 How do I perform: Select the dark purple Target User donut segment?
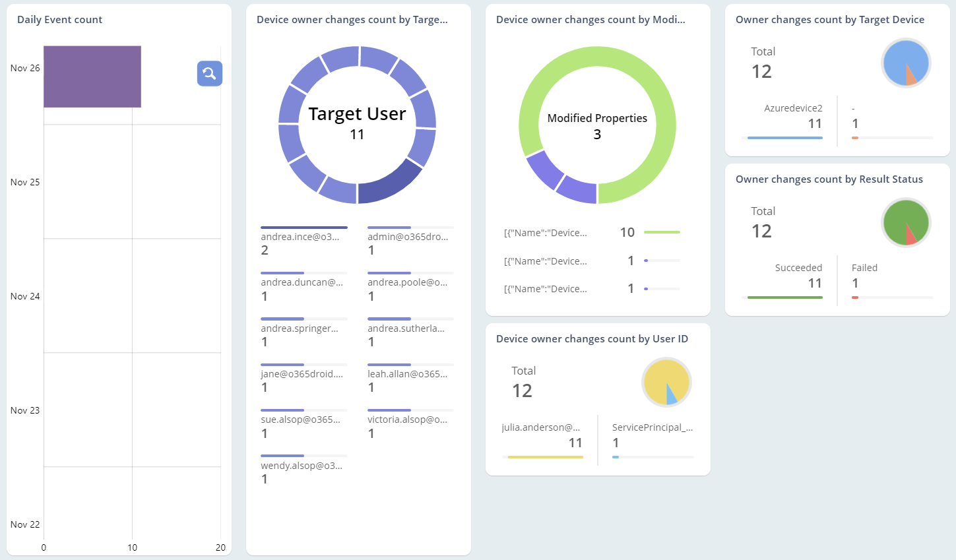[x=391, y=185]
